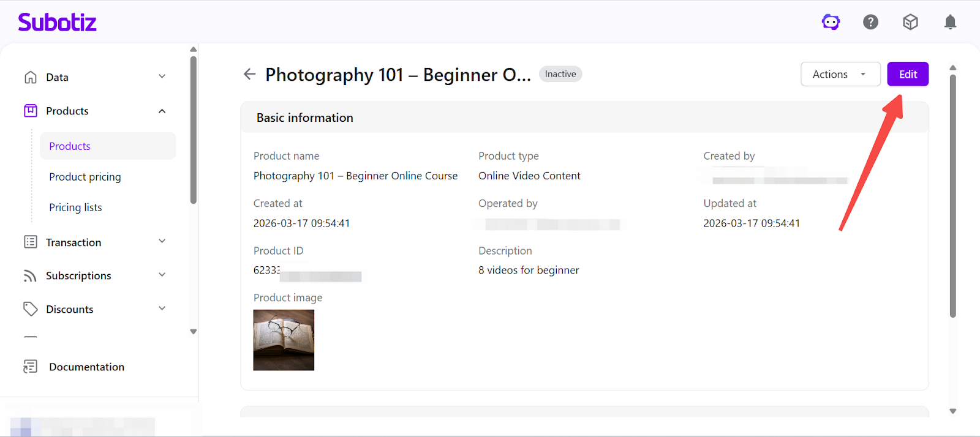980x437 pixels.
Task: Expand the Discounts section chevron
Action: click(162, 308)
